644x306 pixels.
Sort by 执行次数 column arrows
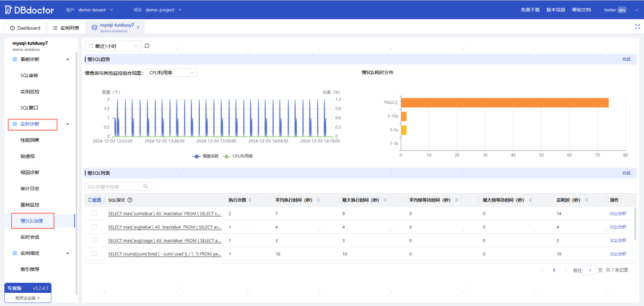coord(250,200)
